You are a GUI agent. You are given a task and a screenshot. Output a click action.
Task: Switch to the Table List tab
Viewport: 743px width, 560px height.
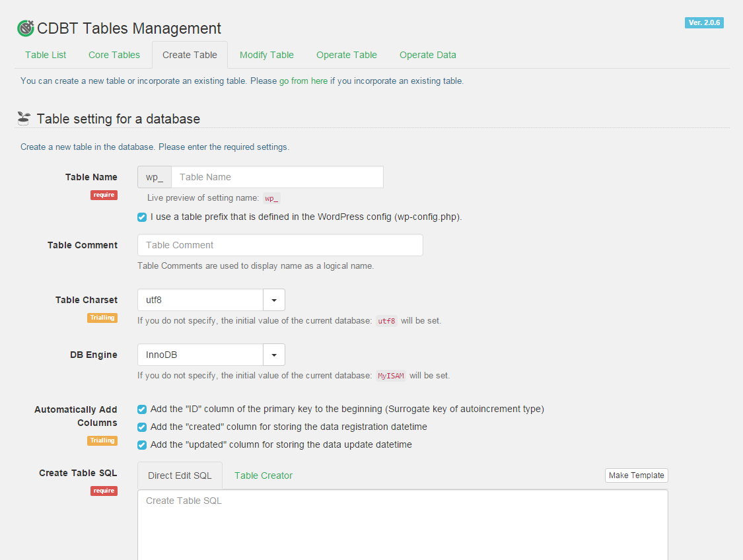(46, 55)
